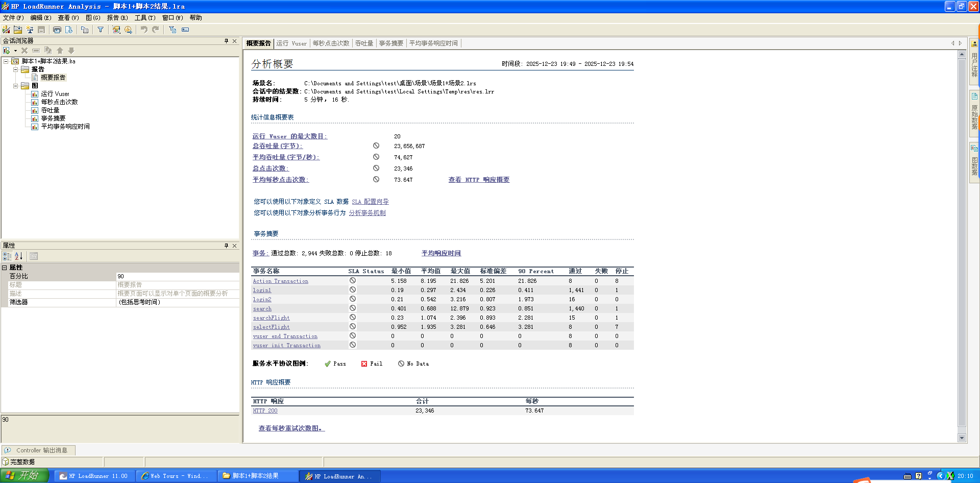Close the 会话浏览器 panel

235,41
